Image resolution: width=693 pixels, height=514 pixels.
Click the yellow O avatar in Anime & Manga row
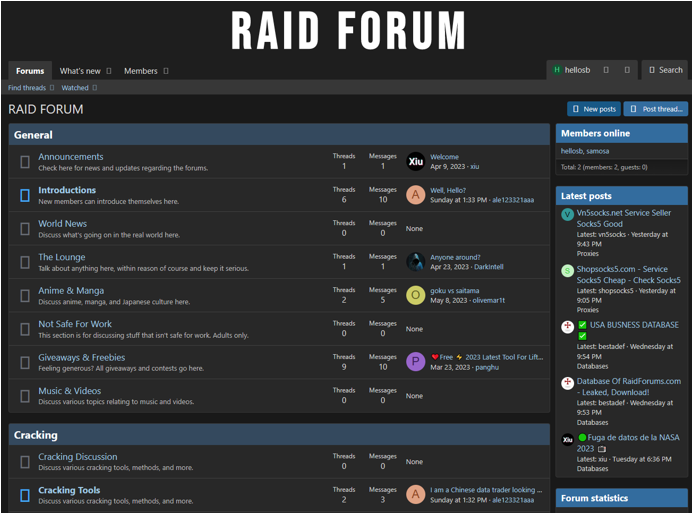pos(416,295)
